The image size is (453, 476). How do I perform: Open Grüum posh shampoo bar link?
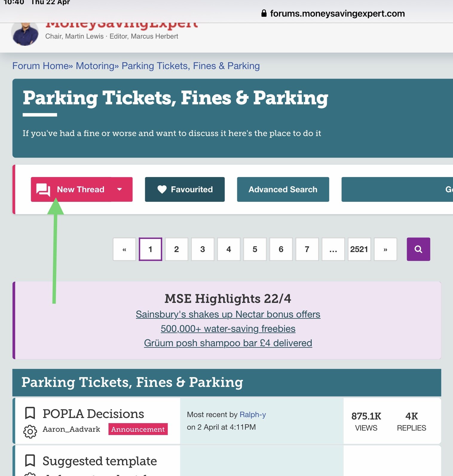[x=228, y=343]
